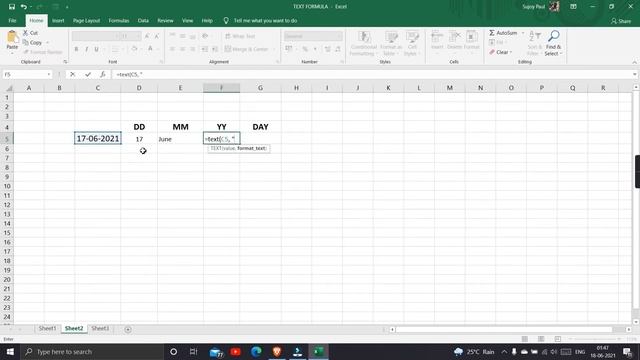The height and width of the screenshot is (360, 640).
Task: Click the Delete cells icon
Action: click(454, 40)
